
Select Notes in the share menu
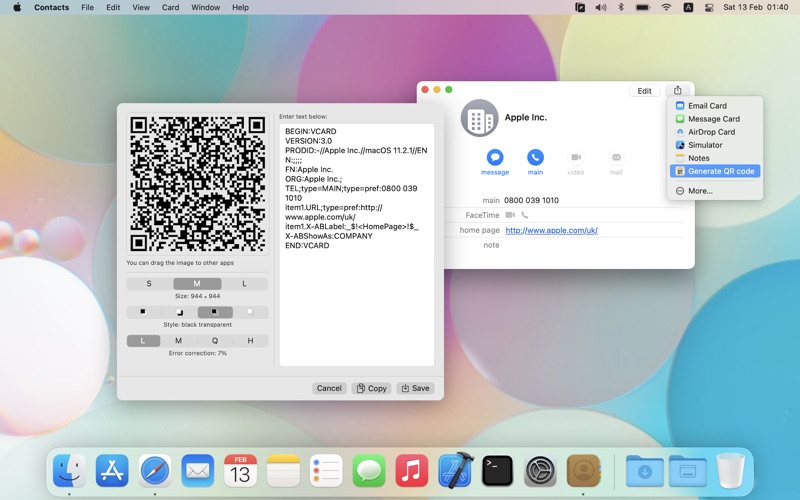tap(714, 158)
